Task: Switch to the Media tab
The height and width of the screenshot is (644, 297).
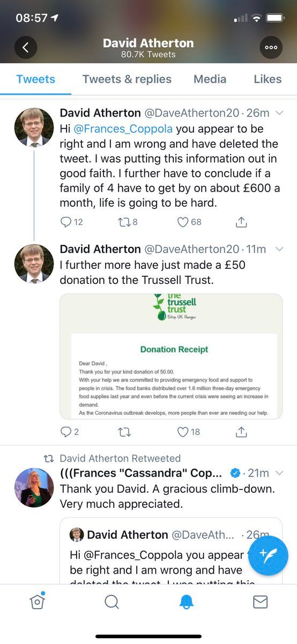Action: point(210,79)
